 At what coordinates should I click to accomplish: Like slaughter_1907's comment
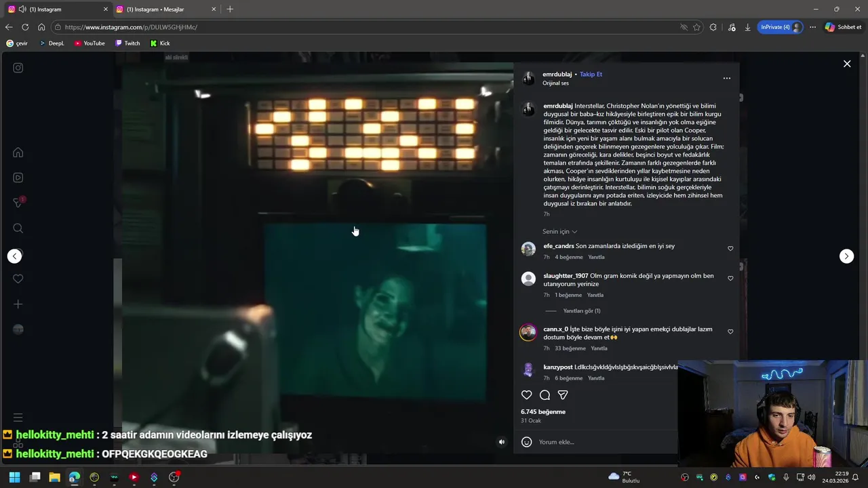pos(730,279)
